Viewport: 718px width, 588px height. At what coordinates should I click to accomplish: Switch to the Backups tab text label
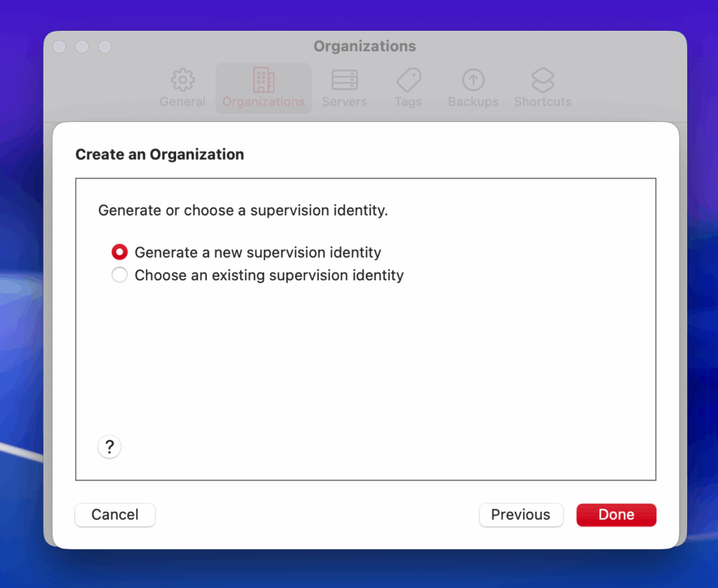point(473,102)
